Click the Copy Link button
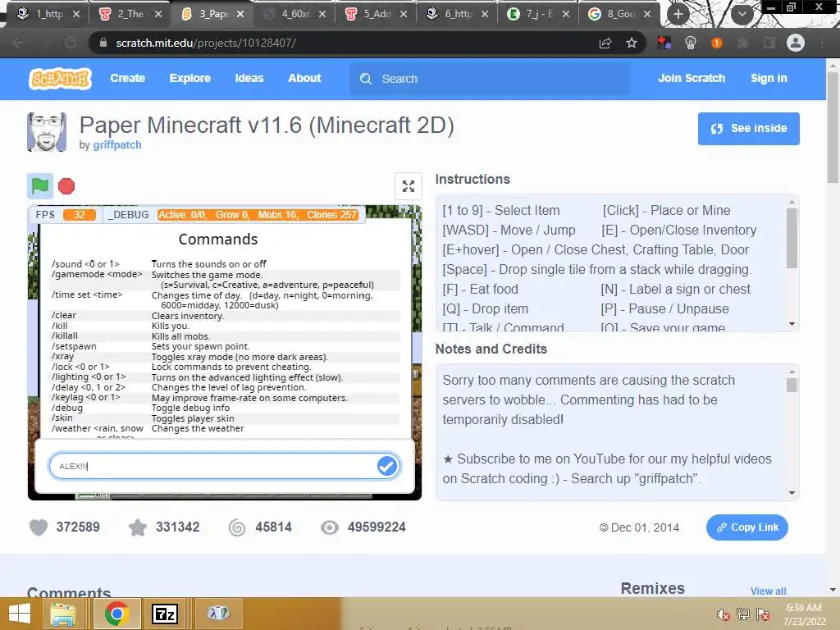Image resolution: width=840 pixels, height=630 pixels. pos(746,527)
